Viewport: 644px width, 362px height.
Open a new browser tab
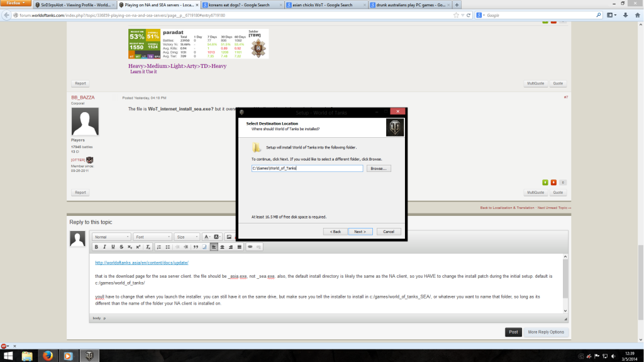coord(457,5)
